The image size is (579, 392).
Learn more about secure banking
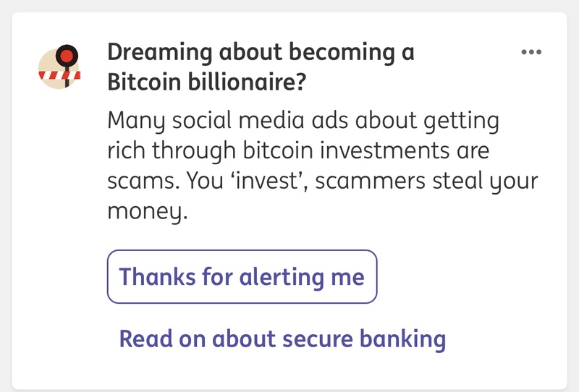[x=282, y=338]
